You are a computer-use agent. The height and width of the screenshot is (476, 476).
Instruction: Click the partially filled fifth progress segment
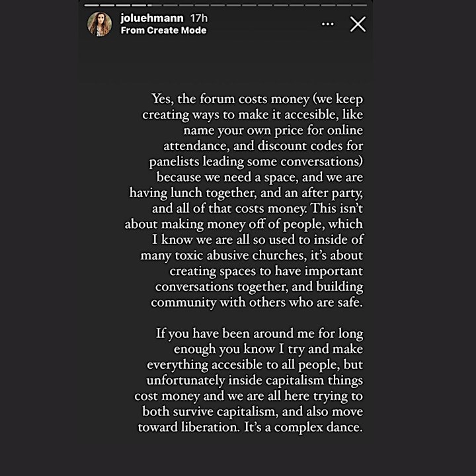click(155, 5)
